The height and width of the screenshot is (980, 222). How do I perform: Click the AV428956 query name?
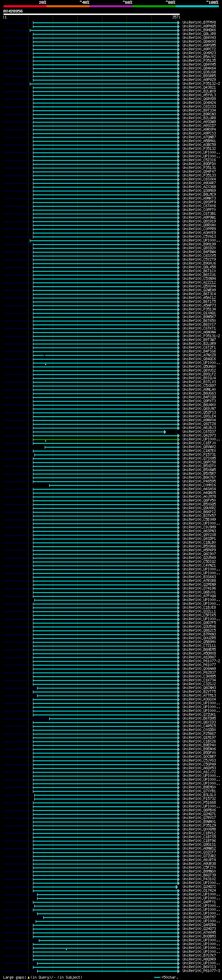pos(13,11)
